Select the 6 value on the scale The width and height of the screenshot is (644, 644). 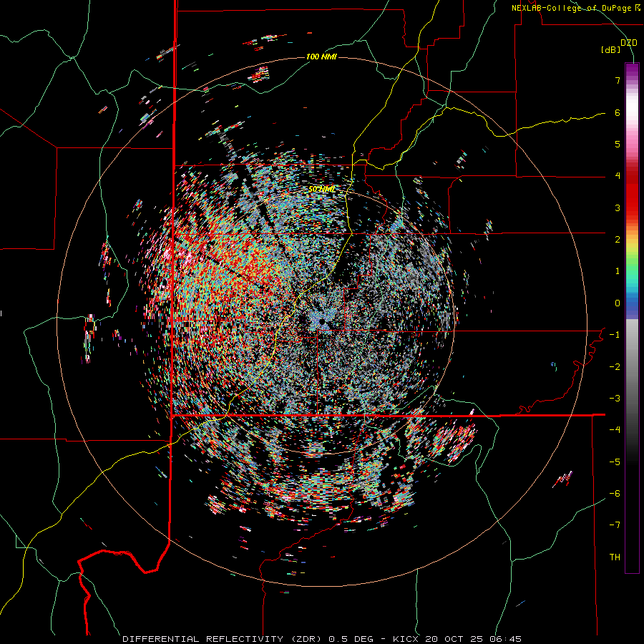[x=618, y=112]
